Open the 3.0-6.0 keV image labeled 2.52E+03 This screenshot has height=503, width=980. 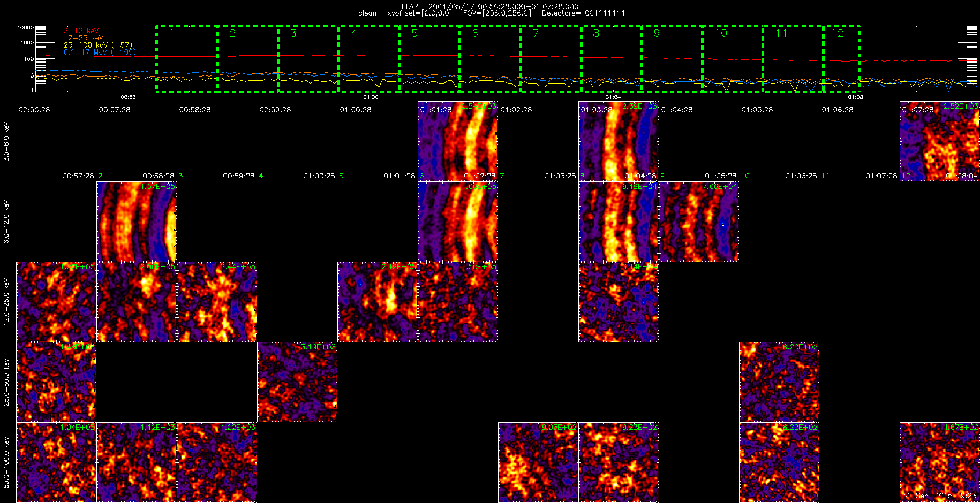pyautogui.click(x=940, y=141)
